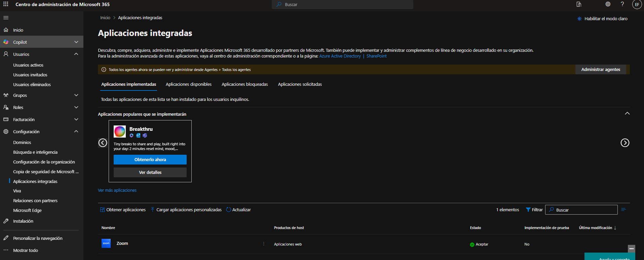Open the Filtrar filter options
This screenshot has width=644, height=260.
pos(534,210)
